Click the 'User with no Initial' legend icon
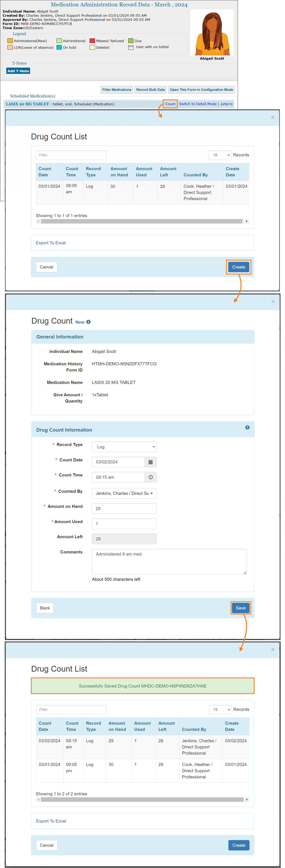The image size is (285, 868). [x=131, y=47]
